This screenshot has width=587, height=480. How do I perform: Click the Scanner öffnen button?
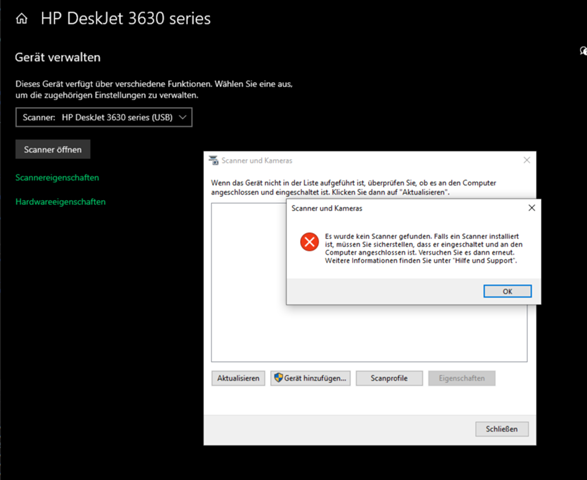click(53, 149)
